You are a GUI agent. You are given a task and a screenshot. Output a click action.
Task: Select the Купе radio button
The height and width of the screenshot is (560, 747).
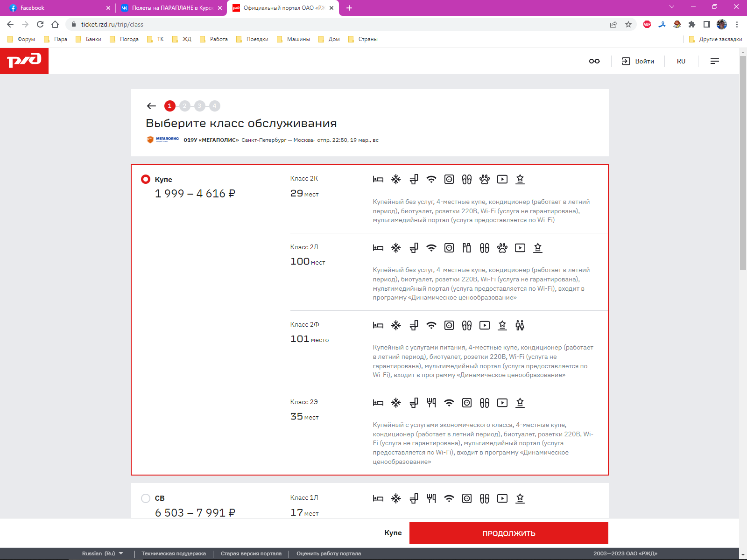point(146,179)
